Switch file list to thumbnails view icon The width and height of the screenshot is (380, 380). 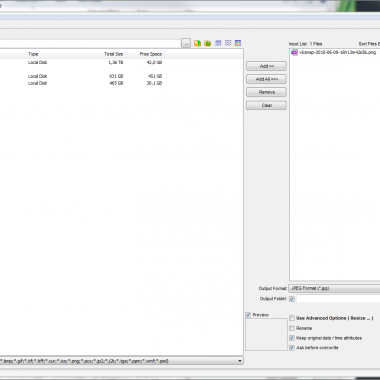pyautogui.click(x=238, y=43)
